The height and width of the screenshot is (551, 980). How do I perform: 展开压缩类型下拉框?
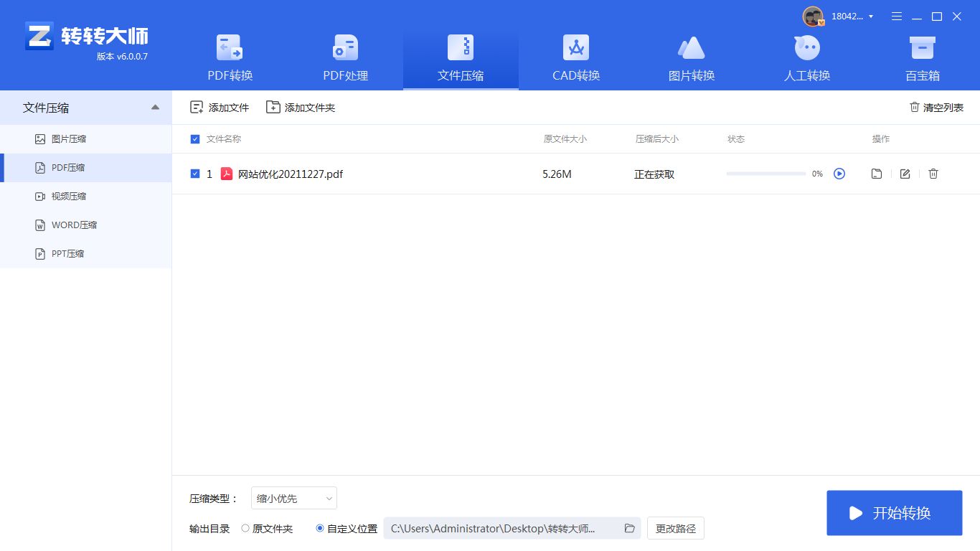[293, 498]
